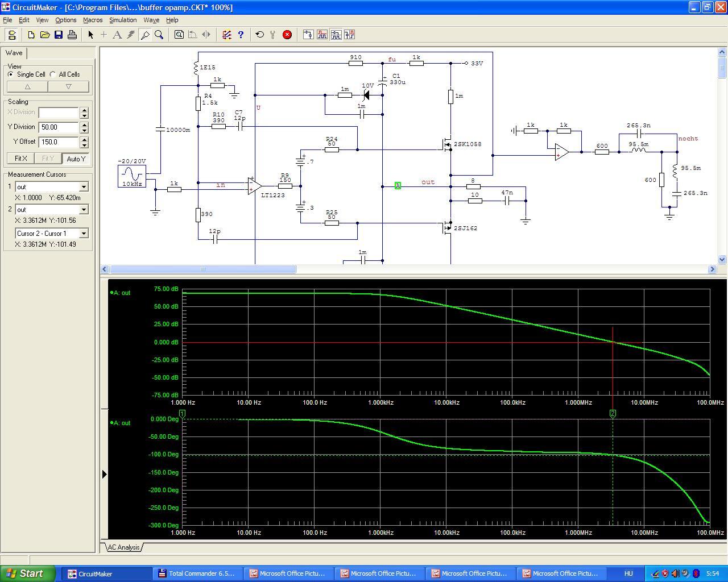
Task: Open Measurement Cursor 2 signal dropdown
Action: click(x=84, y=210)
